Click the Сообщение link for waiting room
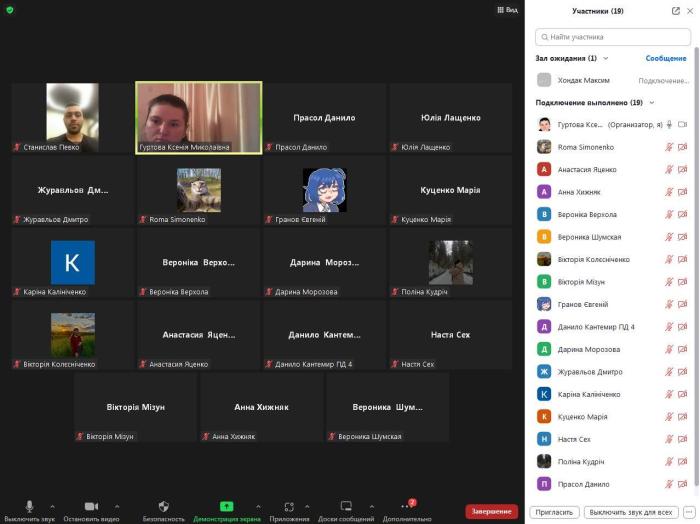This screenshot has width=700, height=524. coord(665,58)
